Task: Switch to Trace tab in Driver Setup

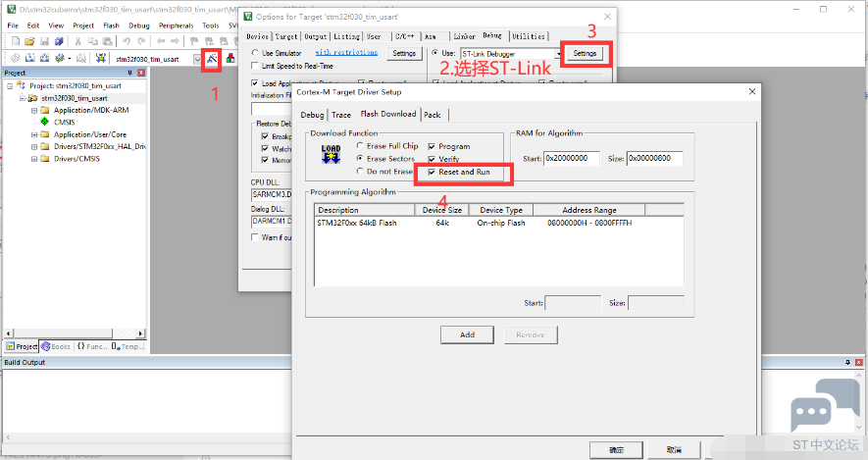Action: pos(341,115)
